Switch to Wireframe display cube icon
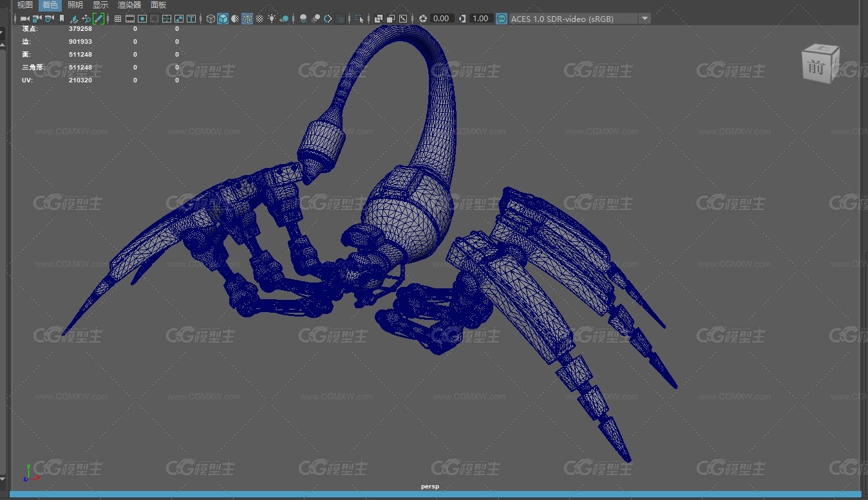This screenshot has height=500, width=868. 211,19
